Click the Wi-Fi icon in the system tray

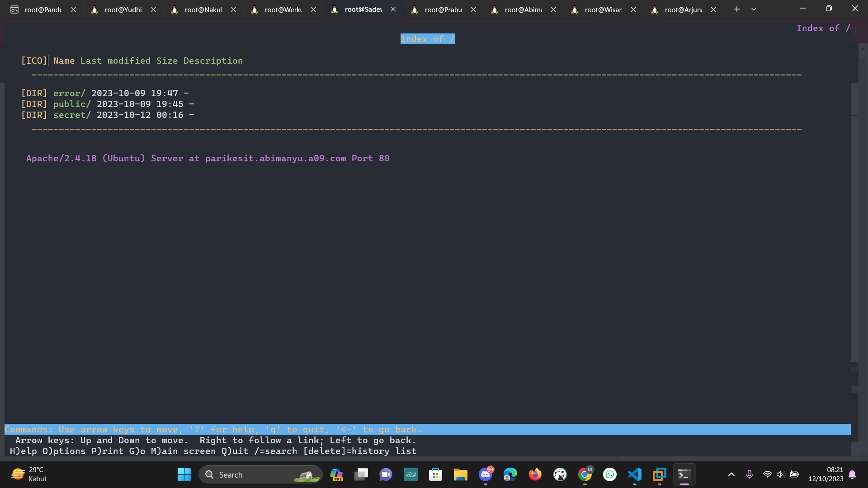click(767, 474)
